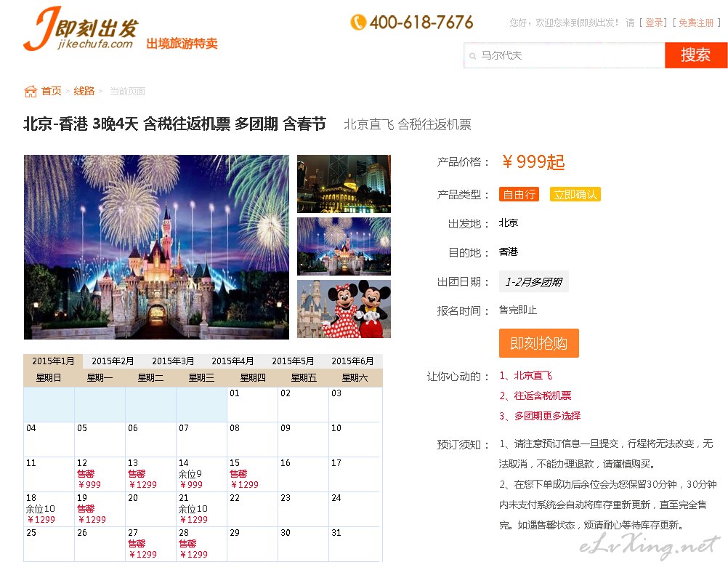Select the 立即确认 product type tag

[575, 194]
